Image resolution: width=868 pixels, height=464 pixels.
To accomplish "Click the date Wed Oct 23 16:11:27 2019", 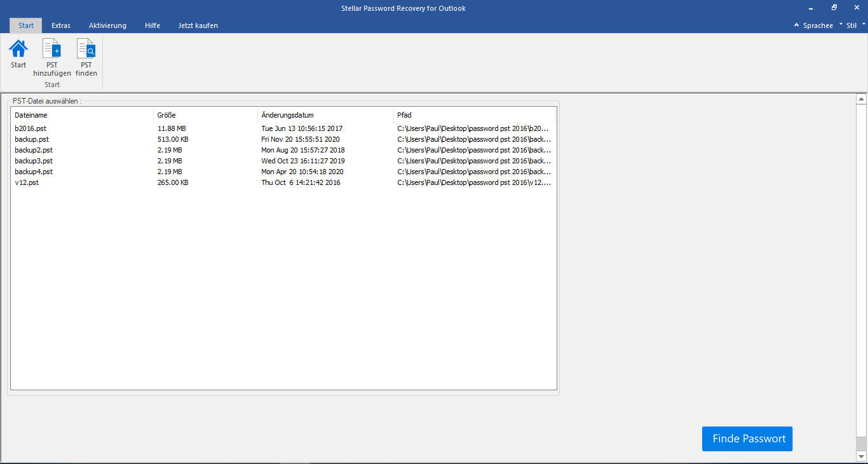I will 303,161.
